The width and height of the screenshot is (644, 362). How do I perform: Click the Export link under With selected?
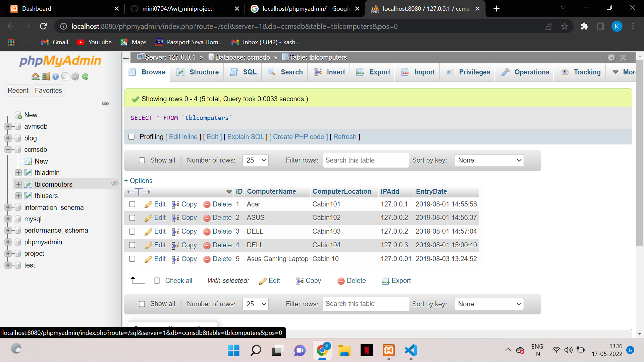pos(401,281)
